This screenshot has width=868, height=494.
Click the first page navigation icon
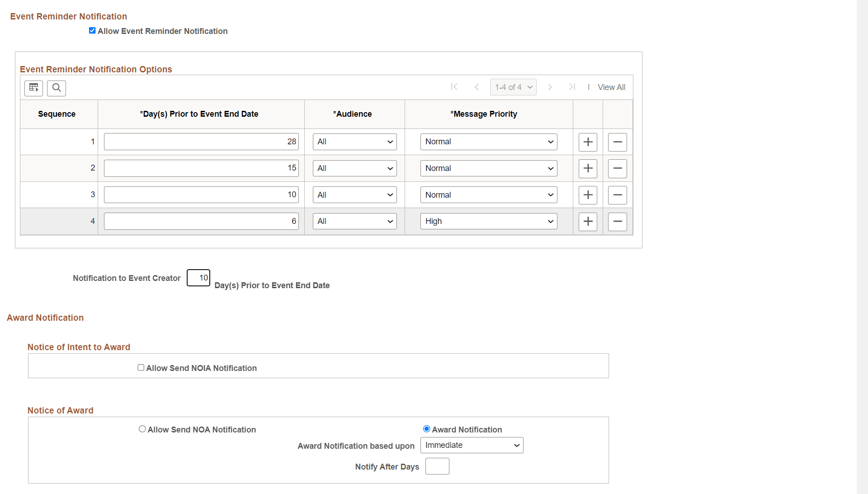(x=454, y=87)
